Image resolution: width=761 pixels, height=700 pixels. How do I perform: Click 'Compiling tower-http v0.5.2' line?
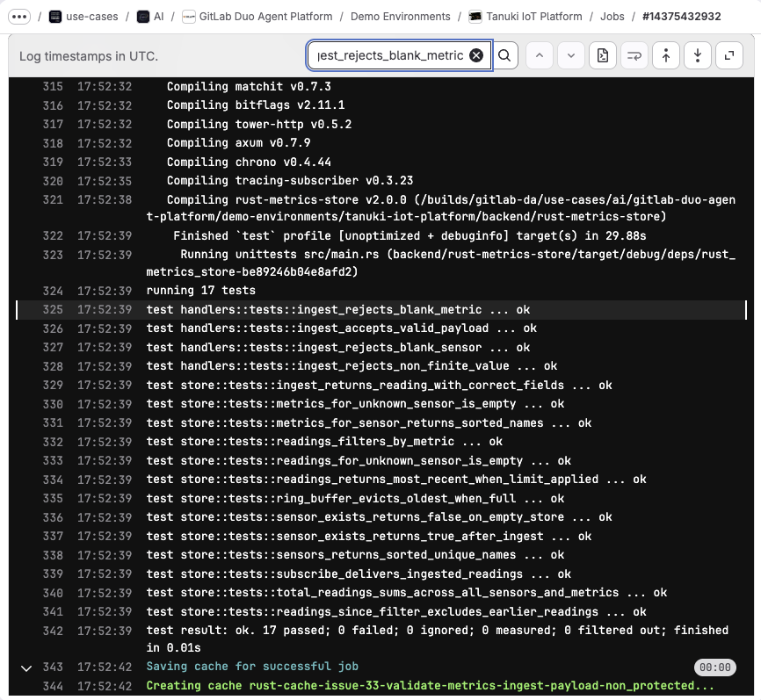259,124
